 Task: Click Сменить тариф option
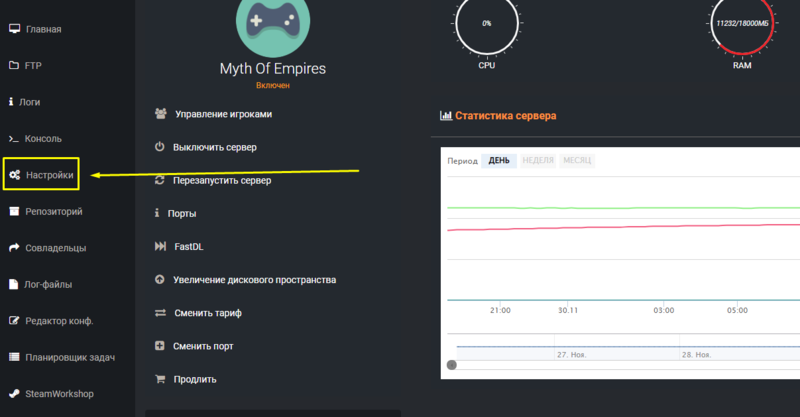tap(207, 313)
